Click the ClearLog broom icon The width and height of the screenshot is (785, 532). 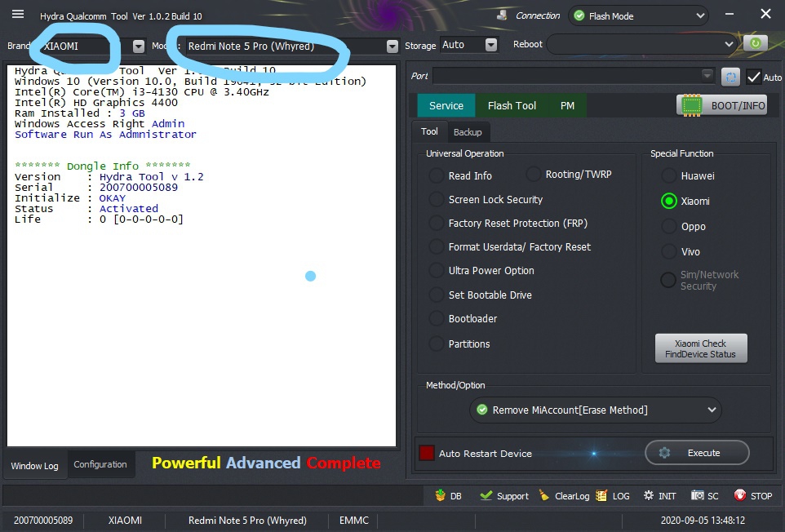pyautogui.click(x=543, y=495)
